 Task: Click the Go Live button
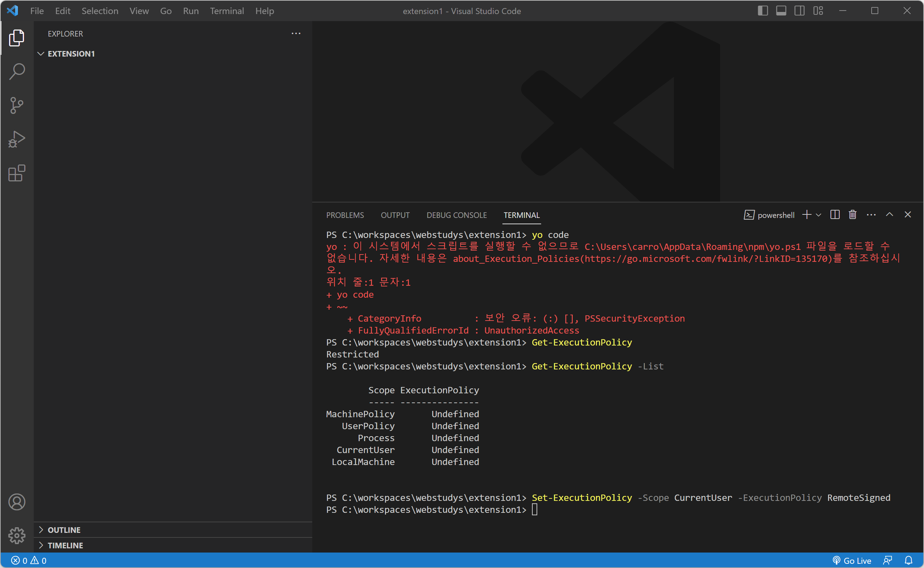pyautogui.click(x=852, y=561)
